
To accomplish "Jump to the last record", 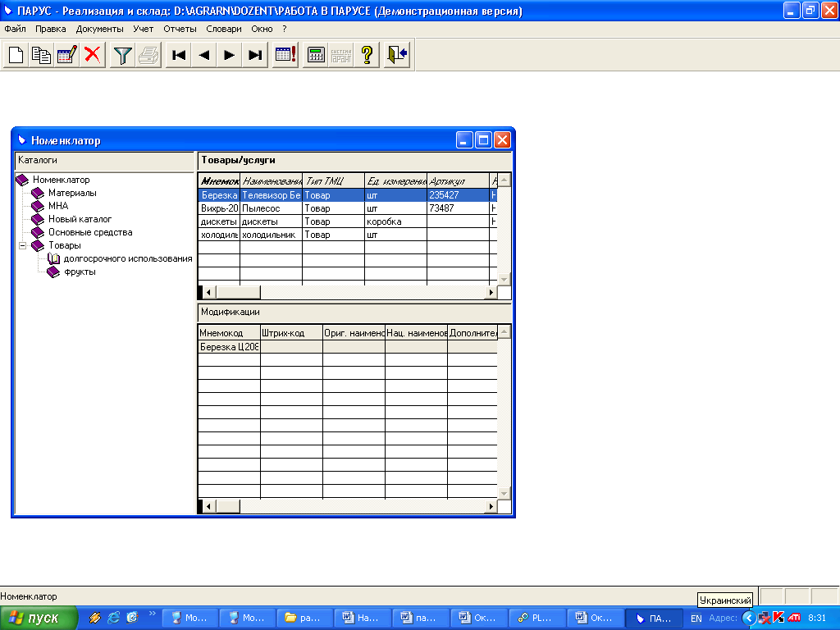I will (x=255, y=55).
